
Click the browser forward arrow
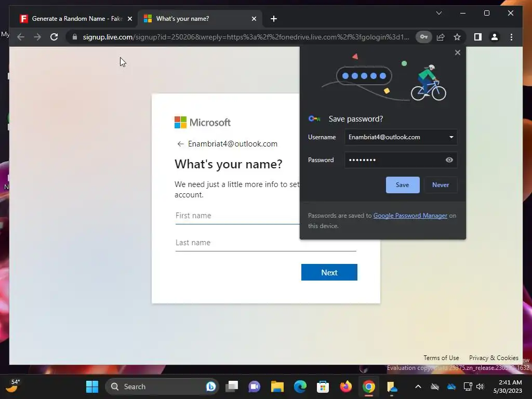tap(37, 37)
